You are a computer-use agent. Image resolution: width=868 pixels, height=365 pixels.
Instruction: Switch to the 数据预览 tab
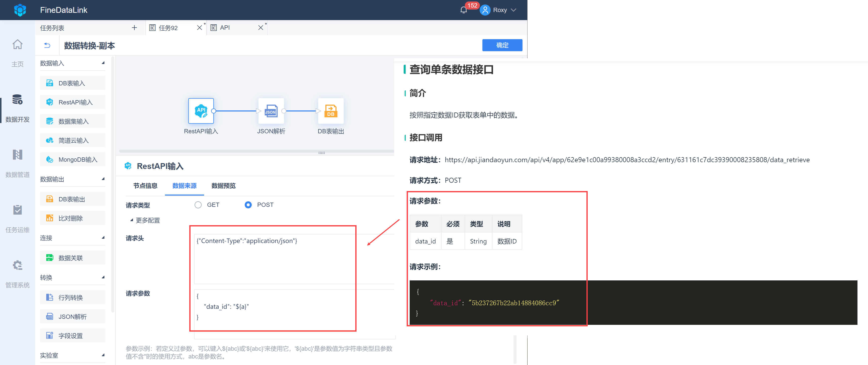click(223, 186)
